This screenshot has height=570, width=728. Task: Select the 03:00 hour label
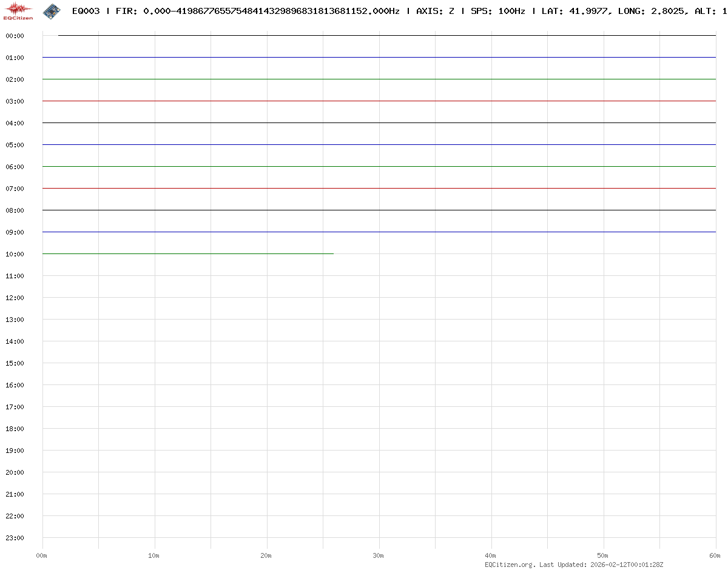coord(15,101)
